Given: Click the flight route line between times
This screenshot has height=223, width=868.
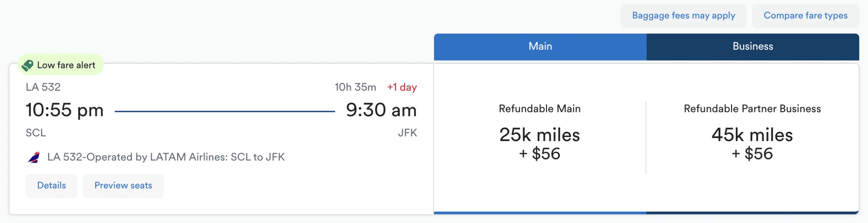Looking at the screenshot, I should pos(224,111).
